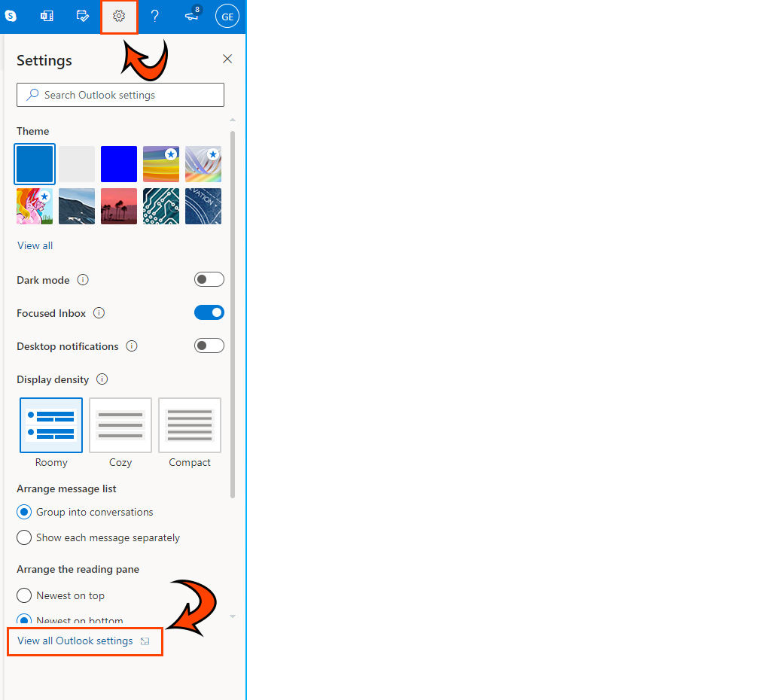This screenshot has width=768, height=700.
Task: Select Compact display density
Action: pyautogui.click(x=190, y=425)
